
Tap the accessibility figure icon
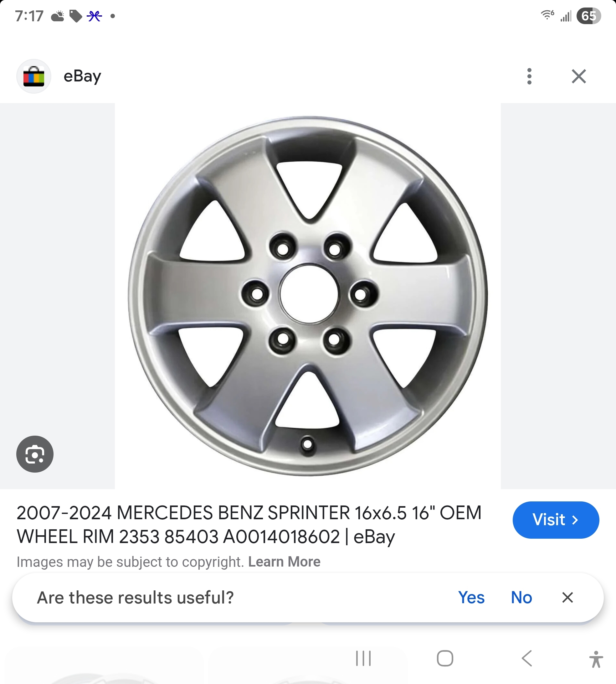(x=596, y=659)
